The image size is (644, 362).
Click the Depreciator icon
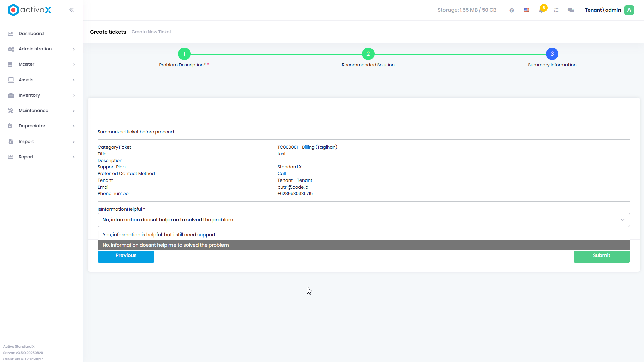click(x=10, y=126)
